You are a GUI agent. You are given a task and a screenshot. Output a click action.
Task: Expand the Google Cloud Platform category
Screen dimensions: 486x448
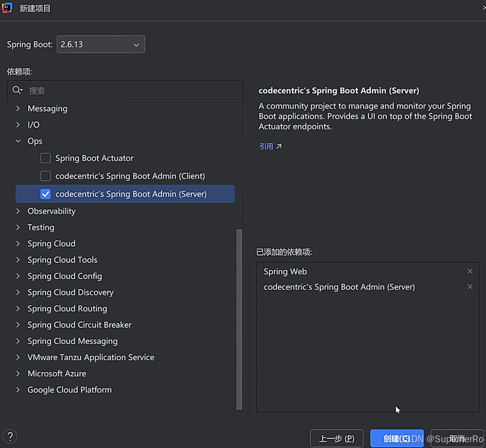18,389
